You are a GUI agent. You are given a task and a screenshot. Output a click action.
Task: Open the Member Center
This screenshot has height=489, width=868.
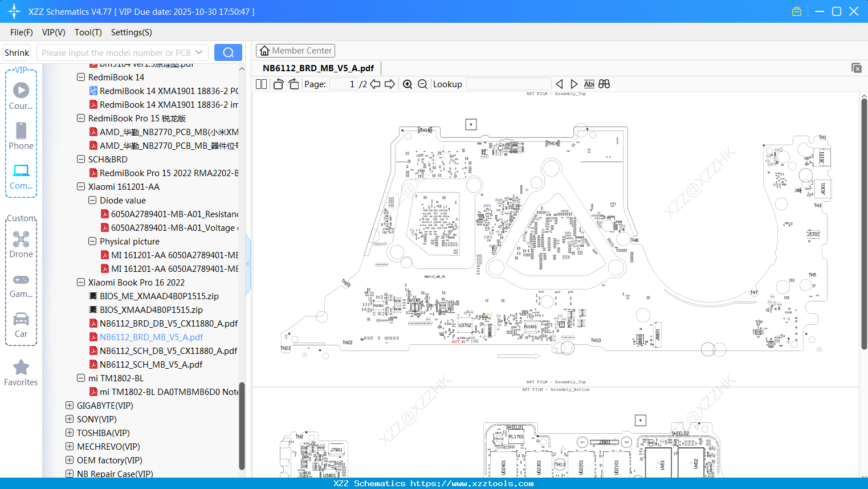295,51
